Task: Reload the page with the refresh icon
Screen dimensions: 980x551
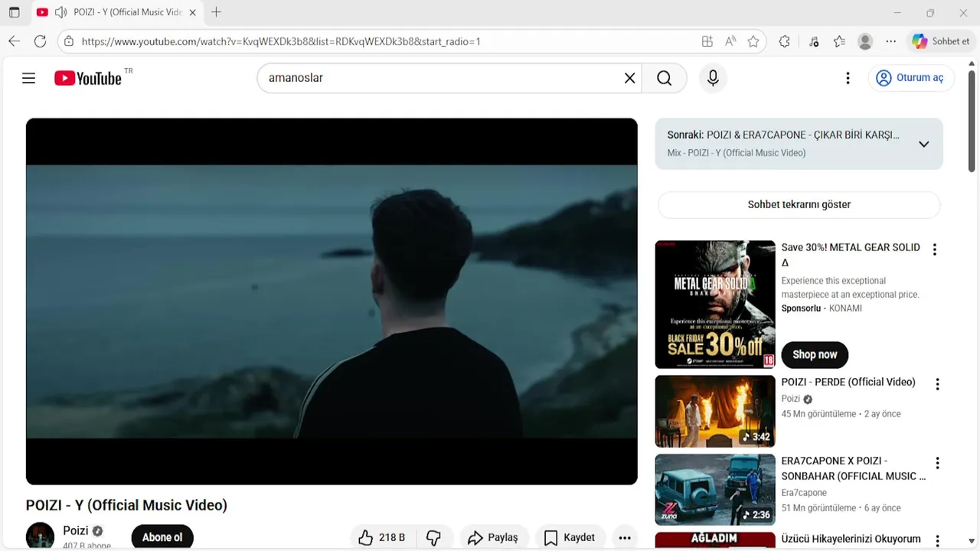Action: pos(41,41)
